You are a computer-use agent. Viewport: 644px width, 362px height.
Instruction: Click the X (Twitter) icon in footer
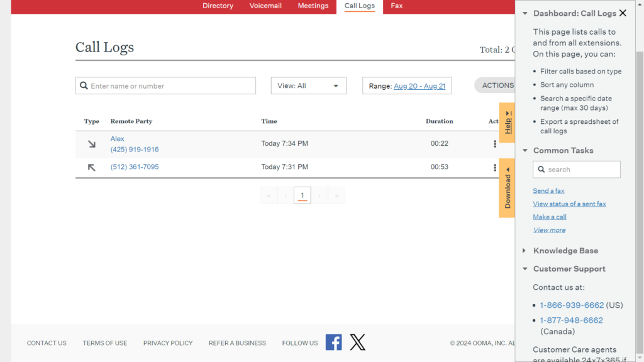pos(357,343)
